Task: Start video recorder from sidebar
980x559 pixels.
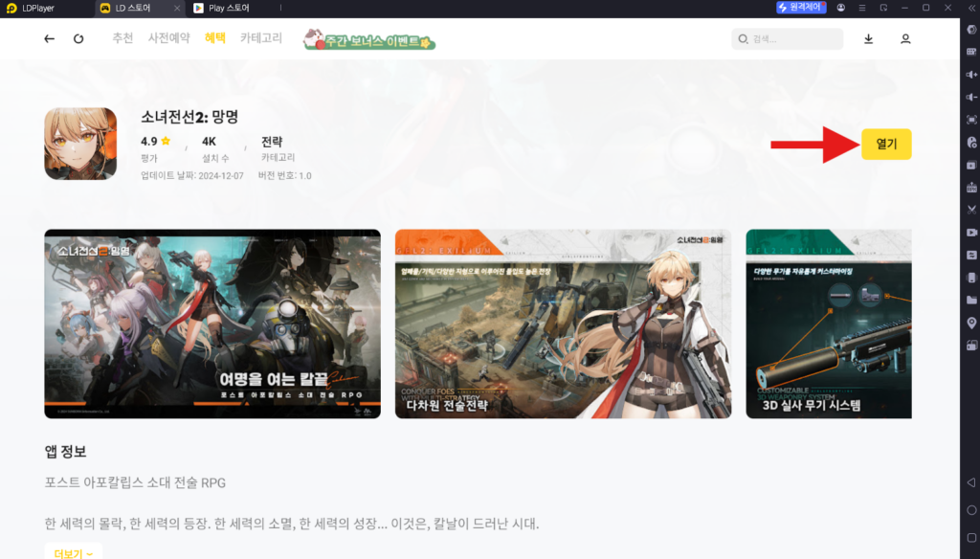Action: click(971, 232)
